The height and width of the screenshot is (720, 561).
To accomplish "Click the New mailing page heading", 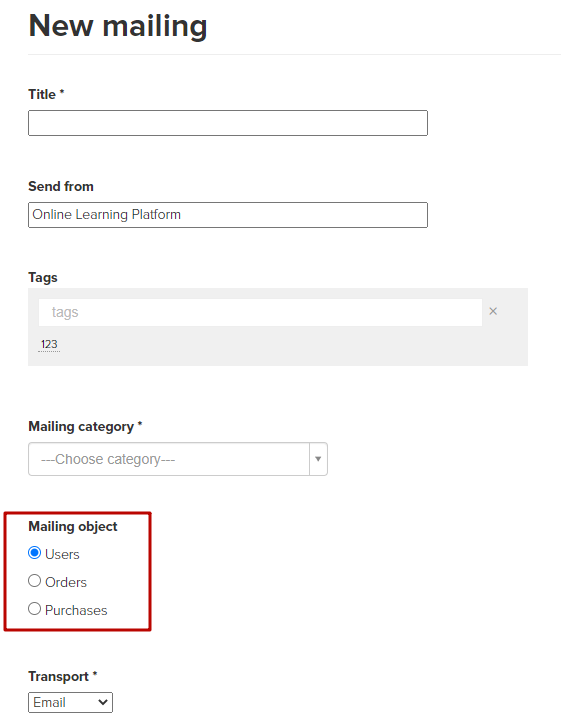I will [x=118, y=26].
